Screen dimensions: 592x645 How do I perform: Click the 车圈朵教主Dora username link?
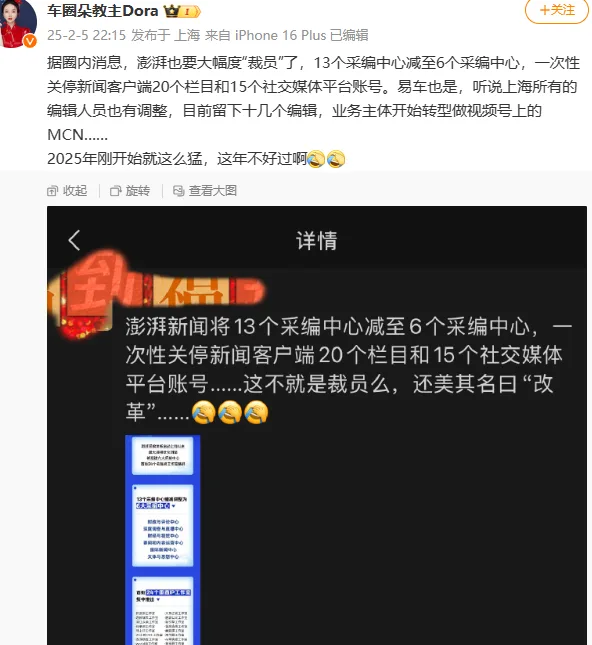coord(102,11)
